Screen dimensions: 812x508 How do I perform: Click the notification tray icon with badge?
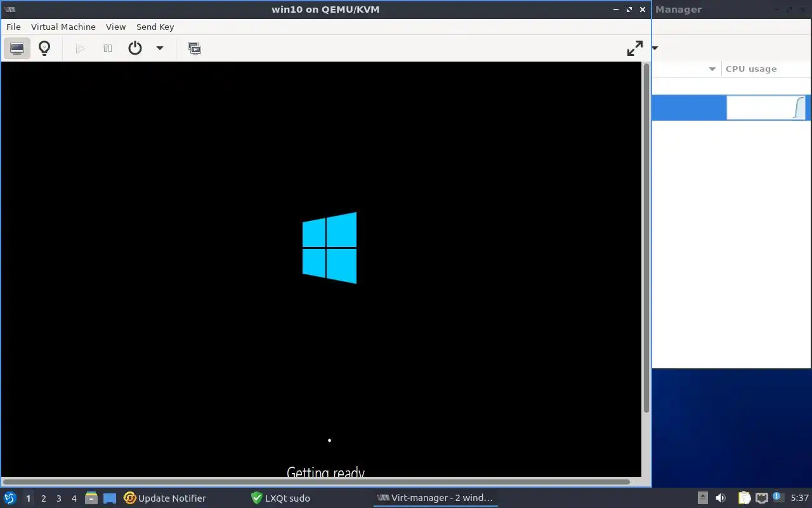(777, 497)
